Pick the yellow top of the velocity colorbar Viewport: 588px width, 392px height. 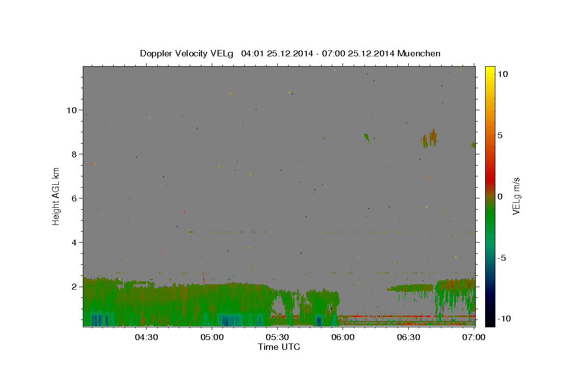pos(490,73)
